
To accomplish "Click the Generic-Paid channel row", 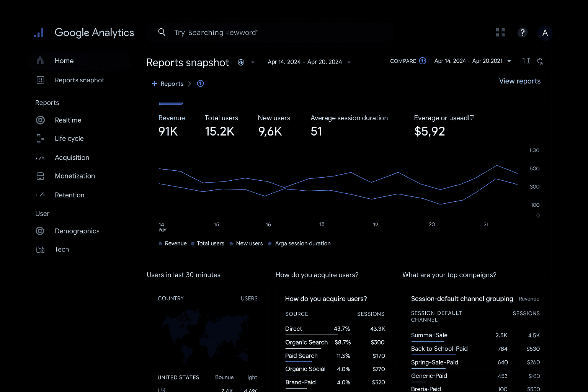I will pyautogui.click(x=475, y=376).
